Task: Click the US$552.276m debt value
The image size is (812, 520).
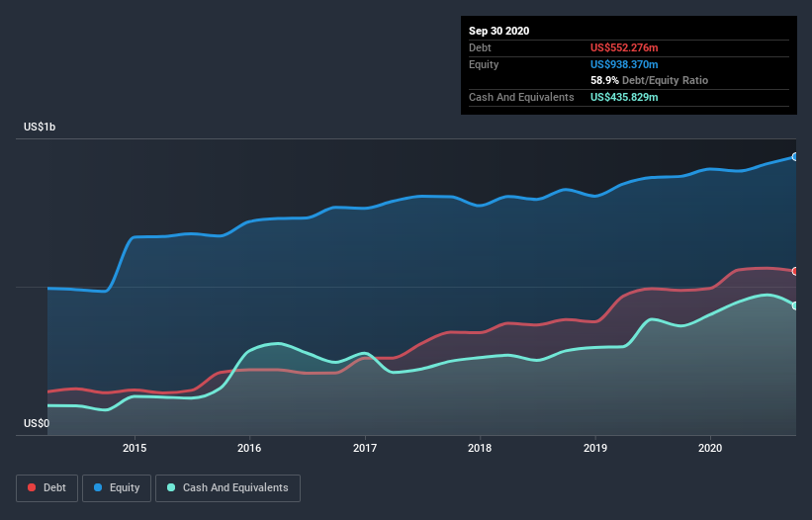Action: click(624, 47)
